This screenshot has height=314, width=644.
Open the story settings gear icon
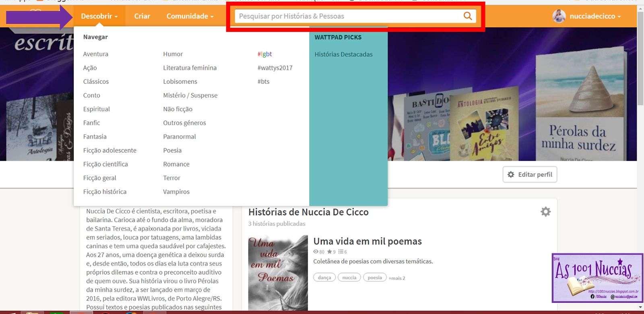(545, 212)
